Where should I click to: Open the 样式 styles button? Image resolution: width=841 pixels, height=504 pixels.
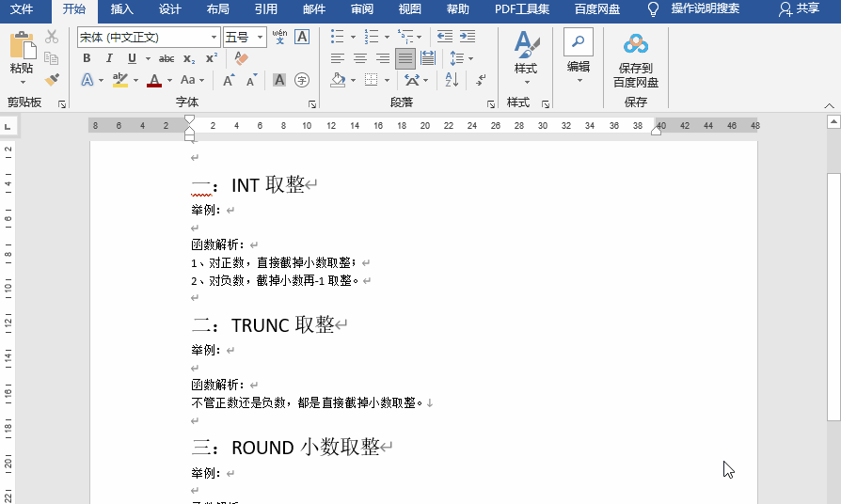(x=526, y=55)
